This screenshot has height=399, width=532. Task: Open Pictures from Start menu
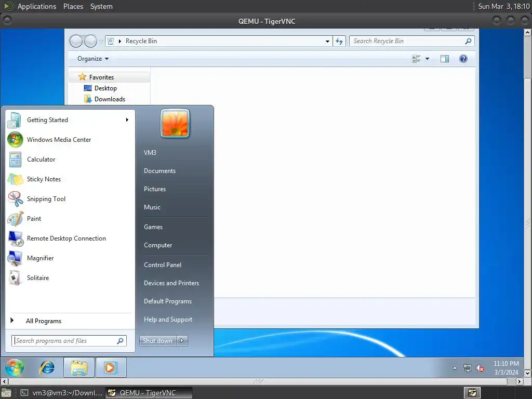pos(155,189)
